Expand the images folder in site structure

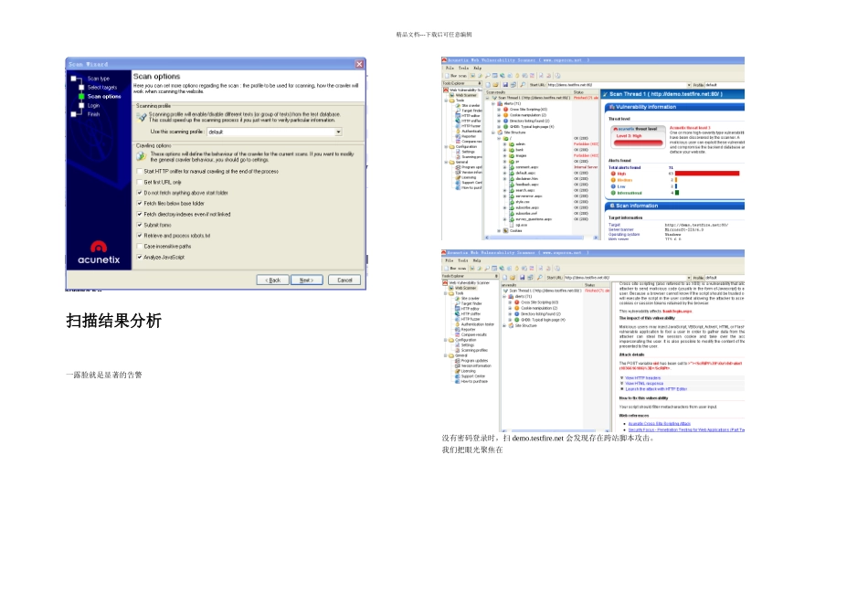(504, 155)
